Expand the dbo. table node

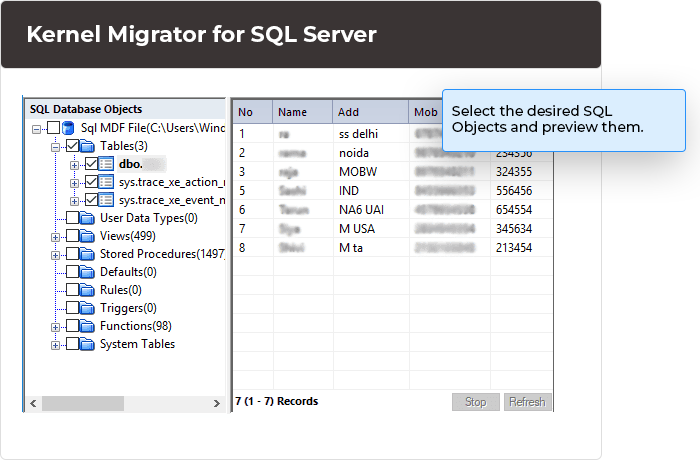[74, 165]
